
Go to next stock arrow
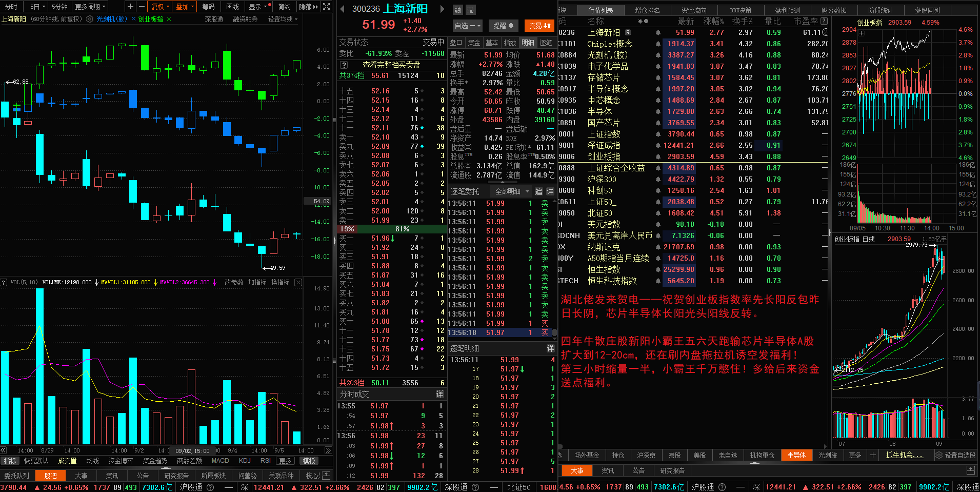(443, 9)
